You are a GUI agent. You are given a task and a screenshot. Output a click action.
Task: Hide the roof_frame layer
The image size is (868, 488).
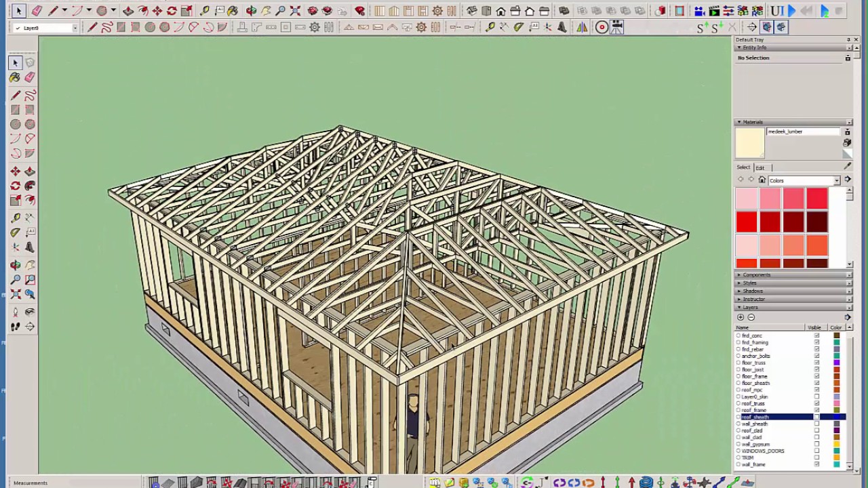pyautogui.click(x=816, y=410)
